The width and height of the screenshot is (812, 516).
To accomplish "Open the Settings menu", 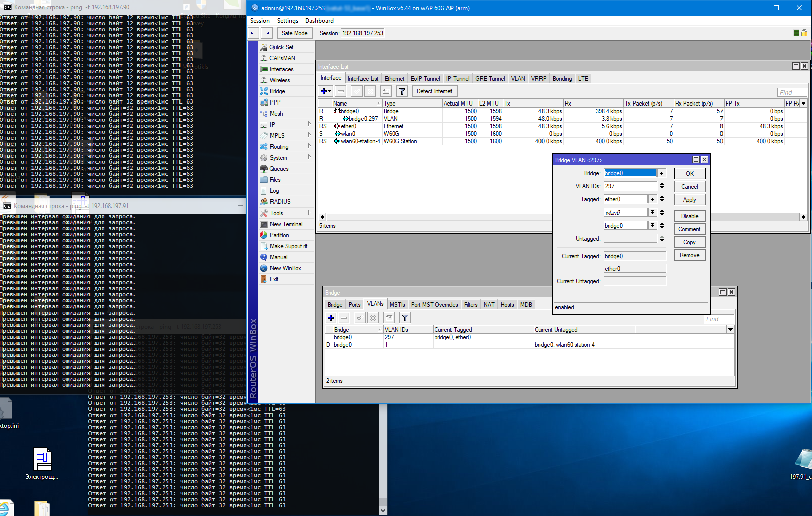I will (287, 21).
